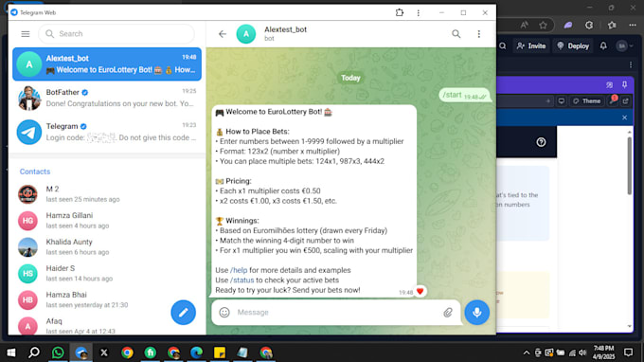
Task: Click the help question mark icon
Action: 541,142
